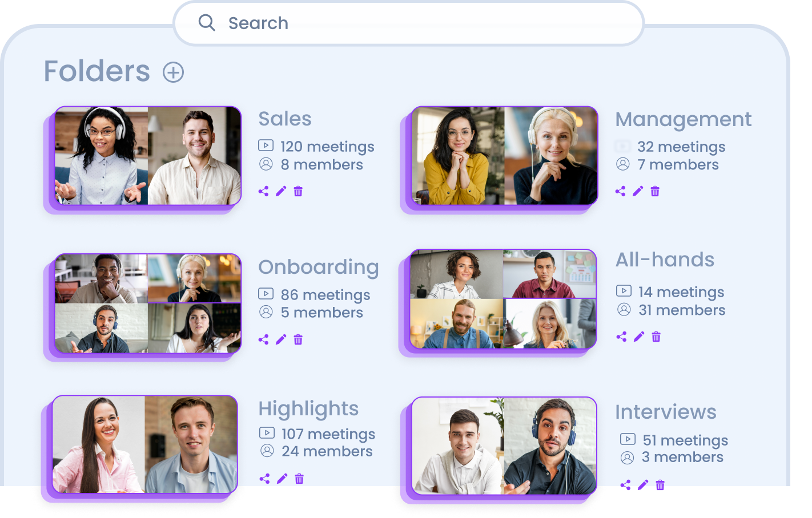This screenshot has height=518, width=812.
Task: Click into the Search field
Action: [x=409, y=23]
